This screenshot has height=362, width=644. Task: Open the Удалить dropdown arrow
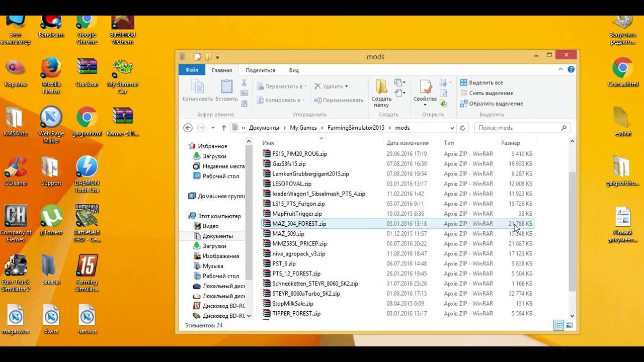click(347, 86)
